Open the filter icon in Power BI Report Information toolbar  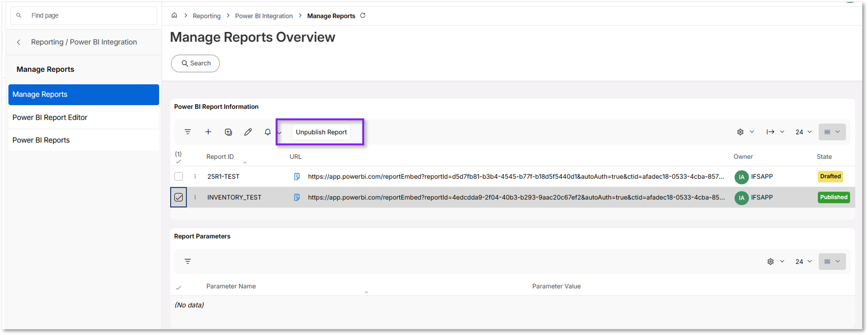[187, 132]
